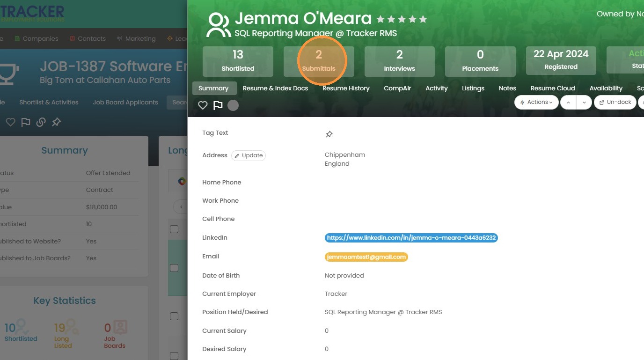Click the Un-dock button
The width and height of the screenshot is (644, 360).
[x=615, y=102]
